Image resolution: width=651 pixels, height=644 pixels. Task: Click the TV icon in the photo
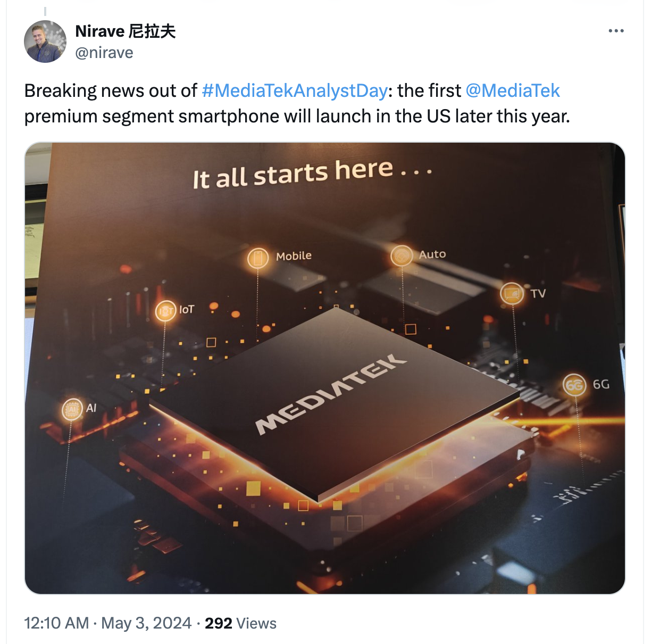point(512,293)
